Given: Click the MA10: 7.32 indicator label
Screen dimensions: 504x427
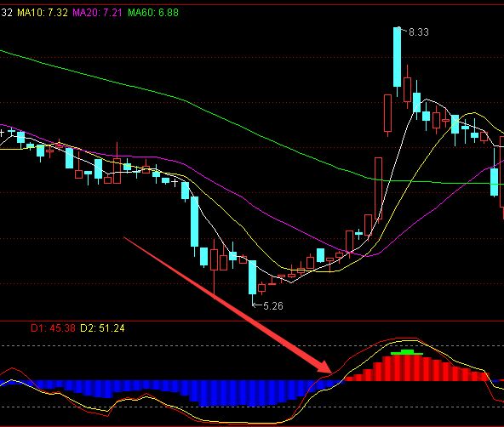Looking at the screenshot, I should coord(43,13).
